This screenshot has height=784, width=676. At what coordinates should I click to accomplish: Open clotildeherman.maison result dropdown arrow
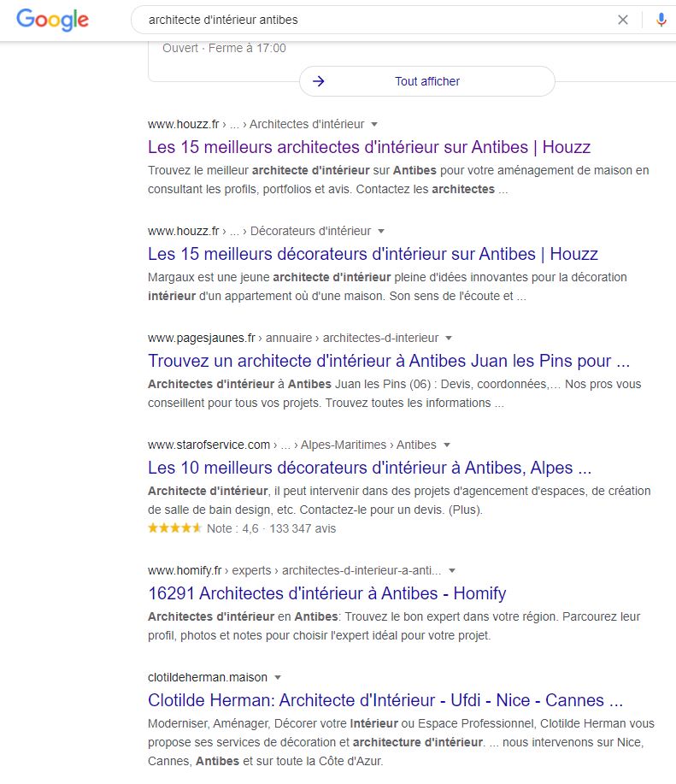(278, 677)
